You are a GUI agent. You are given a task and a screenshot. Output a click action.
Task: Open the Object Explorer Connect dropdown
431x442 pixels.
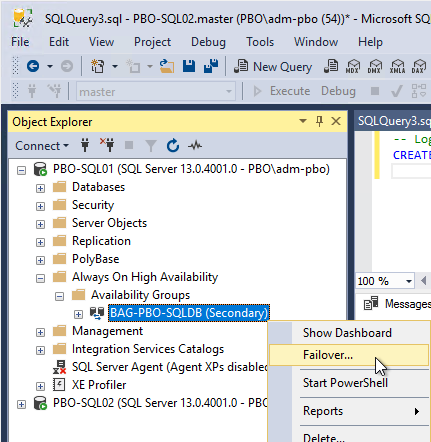42,146
